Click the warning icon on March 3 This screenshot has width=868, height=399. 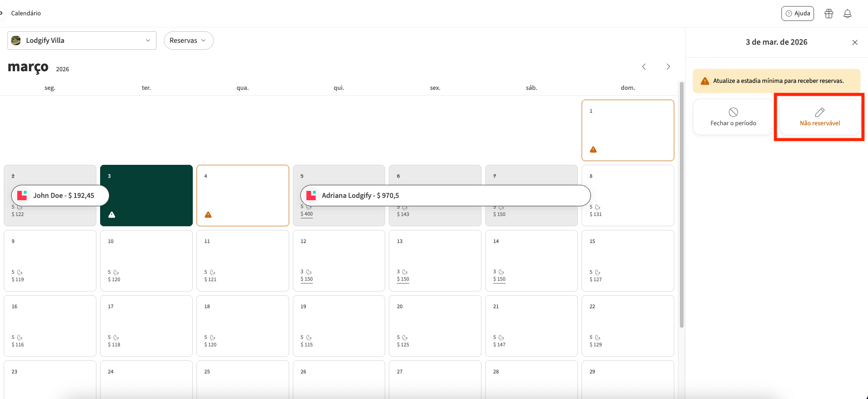click(112, 215)
